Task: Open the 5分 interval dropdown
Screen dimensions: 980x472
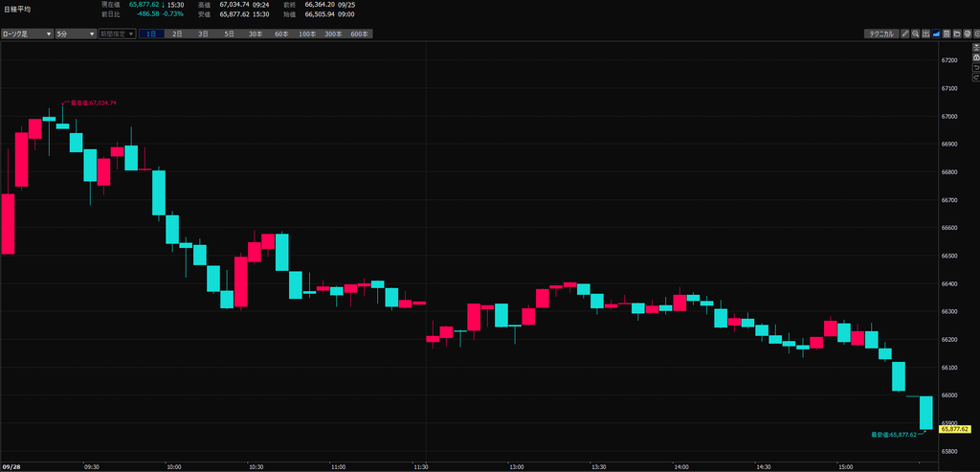Action: [x=76, y=34]
